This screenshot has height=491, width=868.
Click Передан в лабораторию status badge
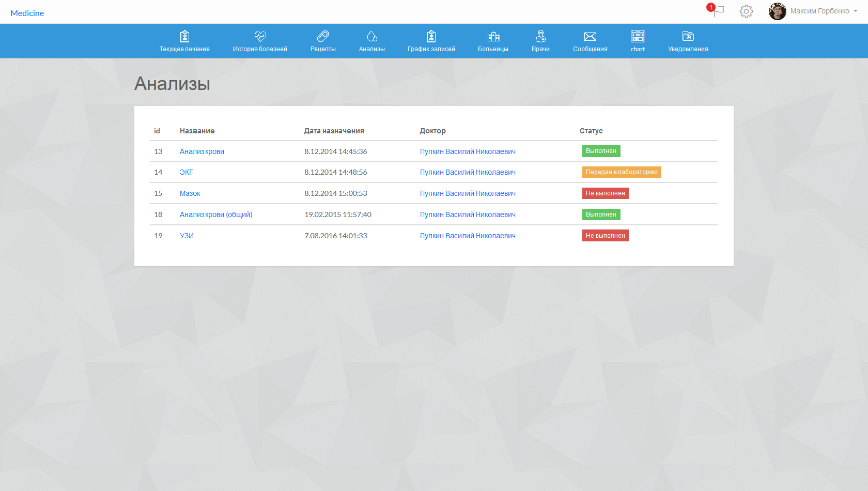(622, 172)
